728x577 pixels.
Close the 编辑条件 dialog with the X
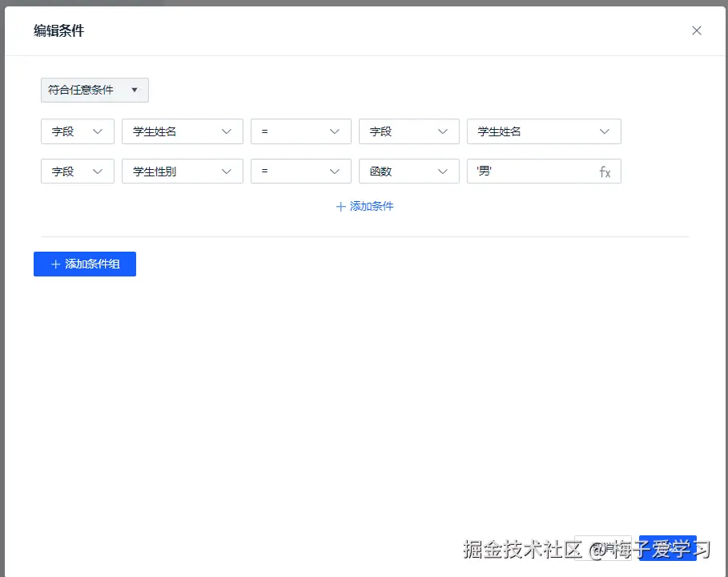697,30
